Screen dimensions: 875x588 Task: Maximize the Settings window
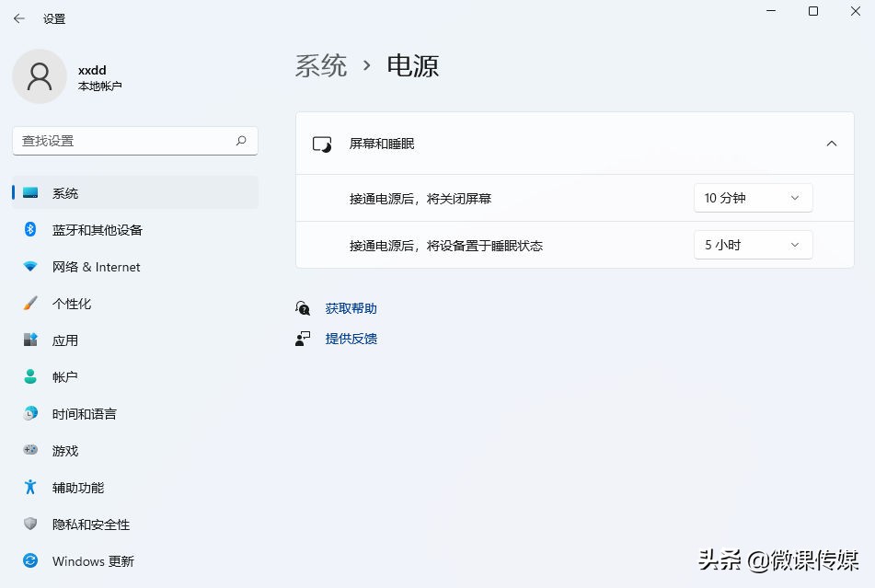[x=813, y=11]
